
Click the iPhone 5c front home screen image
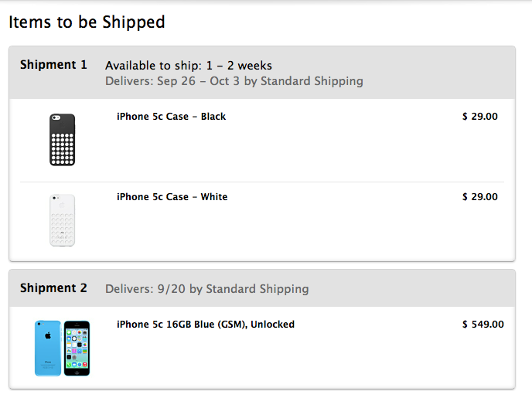pyautogui.click(x=77, y=348)
